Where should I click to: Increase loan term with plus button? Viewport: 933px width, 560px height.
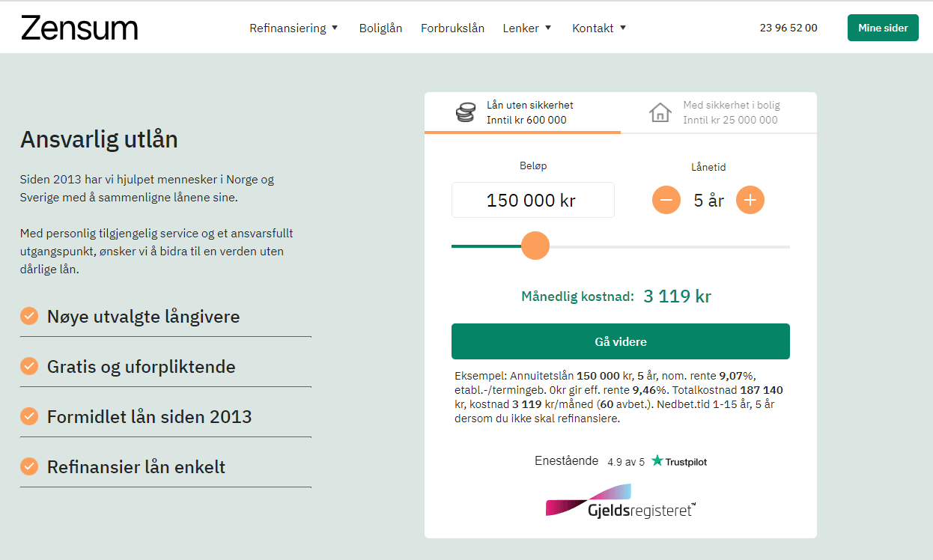coord(750,200)
